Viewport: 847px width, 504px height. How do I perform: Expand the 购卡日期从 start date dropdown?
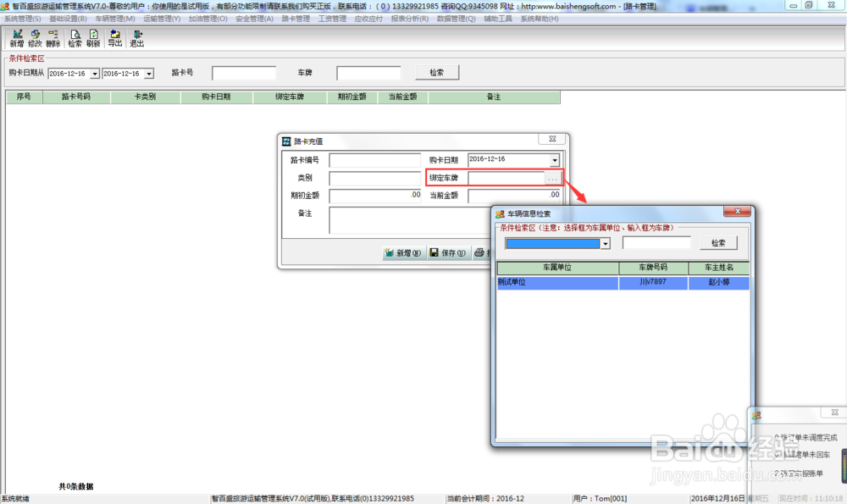tap(95, 74)
